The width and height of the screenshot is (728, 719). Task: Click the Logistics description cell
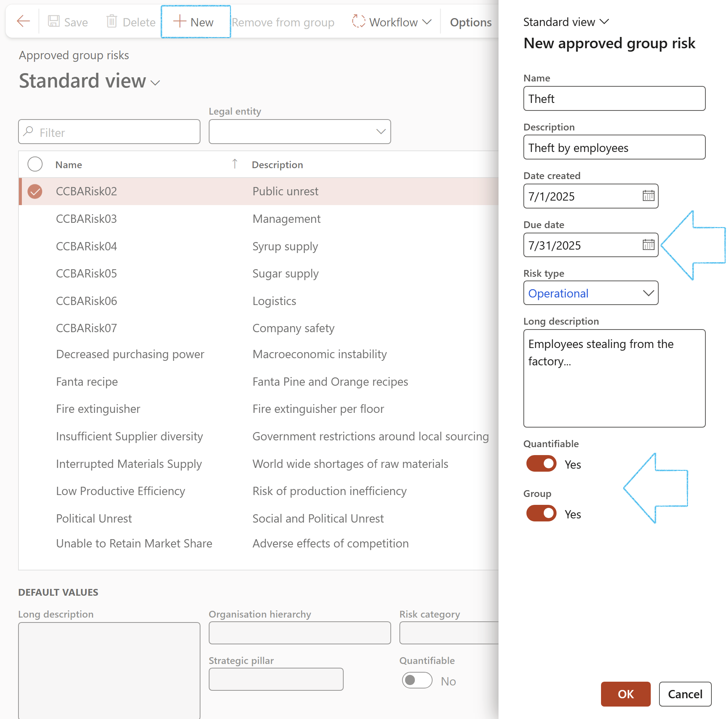274,301
